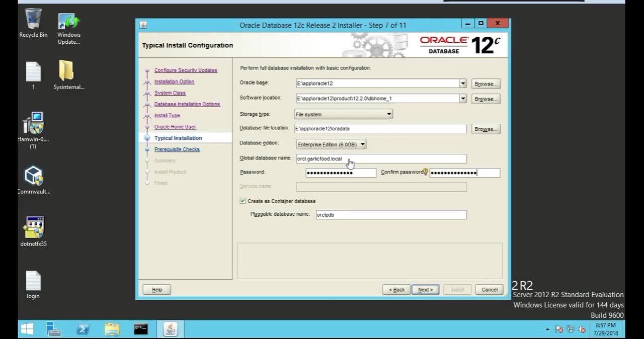The width and height of the screenshot is (644, 339).
Task: Click network tray icon
Action: click(571, 329)
